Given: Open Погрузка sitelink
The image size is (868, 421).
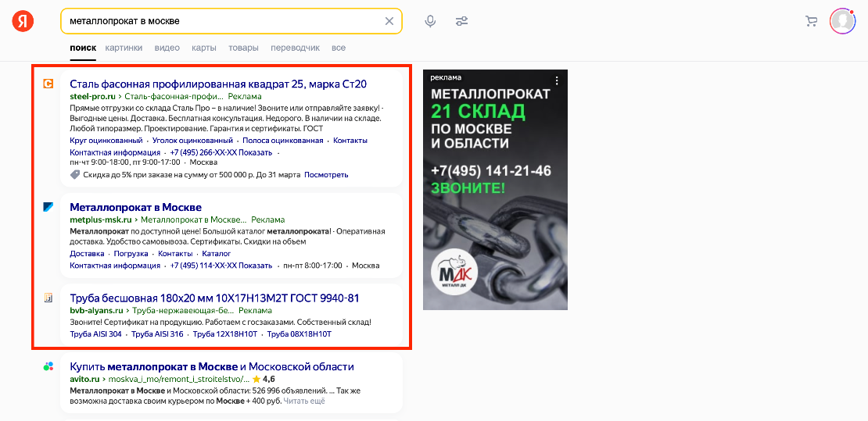Looking at the screenshot, I should 131,254.
